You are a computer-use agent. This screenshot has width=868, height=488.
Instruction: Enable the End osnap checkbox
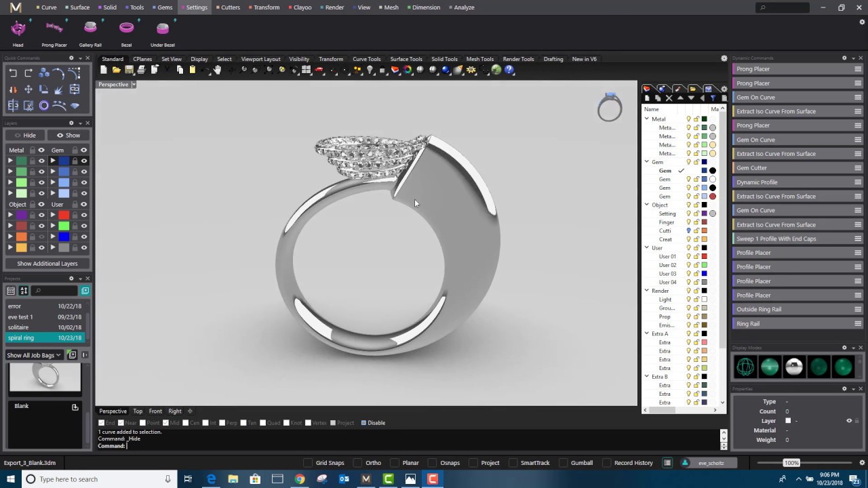point(101,422)
